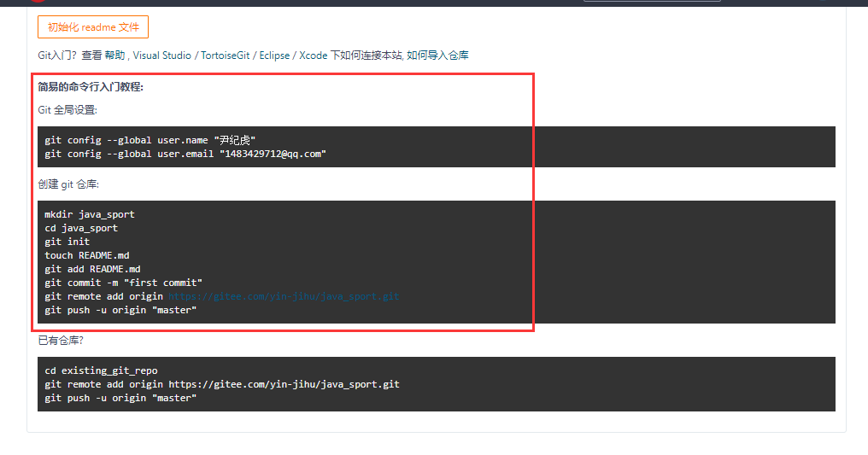Image resolution: width=868 pixels, height=455 pixels.
Task: Open the Visual Studio guide link
Action: pos(161,55)
